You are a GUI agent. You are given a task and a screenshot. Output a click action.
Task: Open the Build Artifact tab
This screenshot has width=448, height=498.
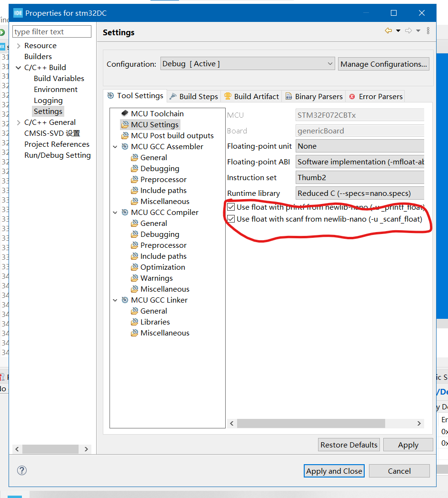pyautogui.click(x=251, y=97)
